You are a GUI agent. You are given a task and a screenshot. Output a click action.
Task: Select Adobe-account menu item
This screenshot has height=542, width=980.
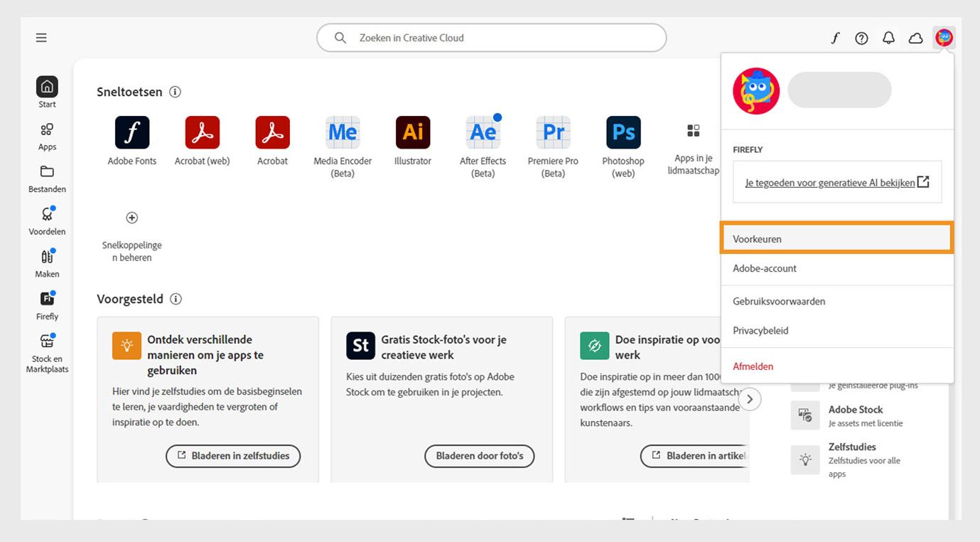click(837, 268)
